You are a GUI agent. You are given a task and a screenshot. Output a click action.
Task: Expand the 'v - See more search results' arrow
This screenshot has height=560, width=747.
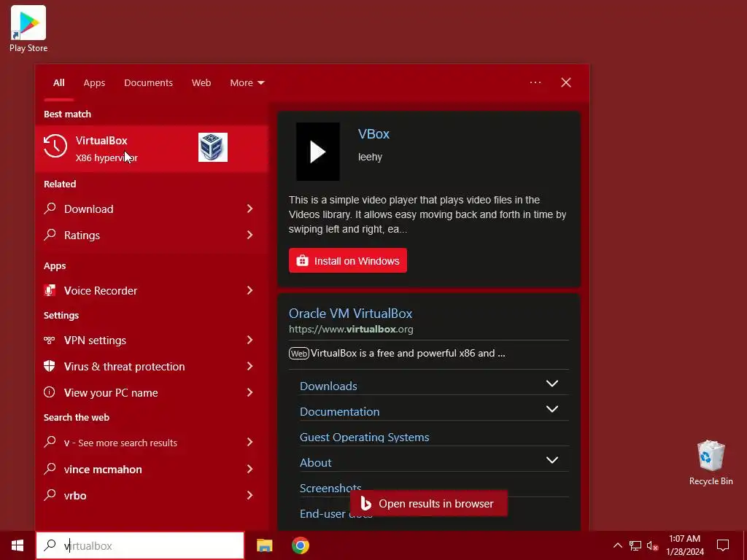tap(249, 443)
